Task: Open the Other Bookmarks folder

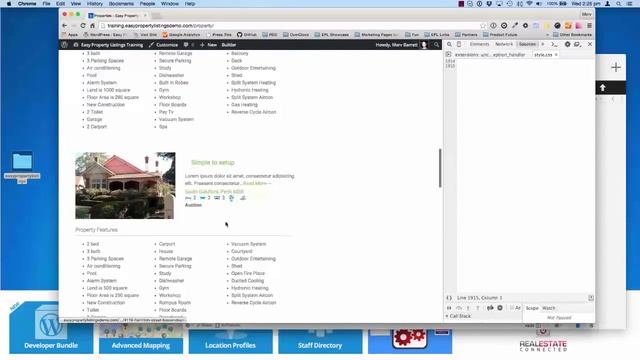Action: point(572,35)
